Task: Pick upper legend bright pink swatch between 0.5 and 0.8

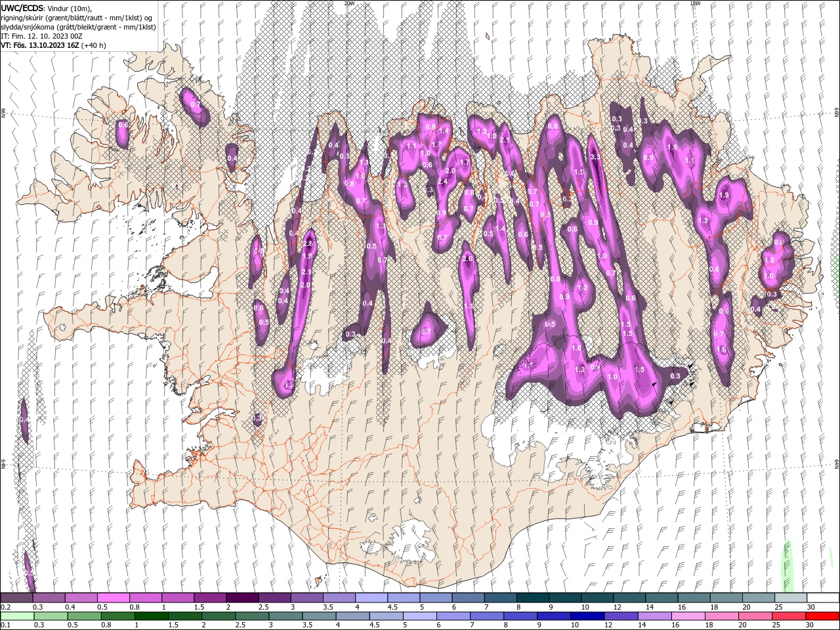Action: 113,598
